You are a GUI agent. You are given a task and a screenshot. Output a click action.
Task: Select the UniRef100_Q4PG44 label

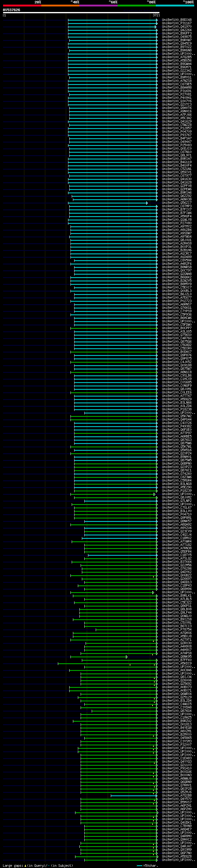(177, 419)
